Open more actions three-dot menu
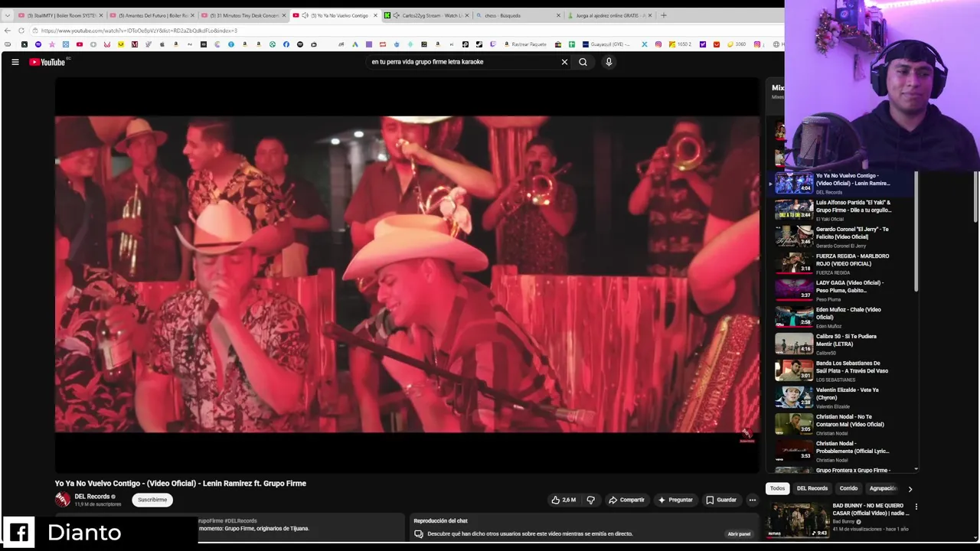Viewport: 980px width, 551px height. tap(752, 500)
